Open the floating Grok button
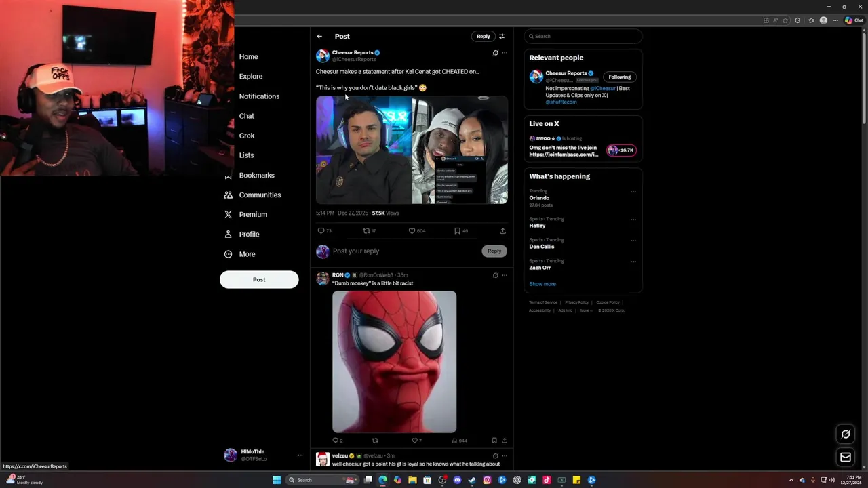Viewport: 868px width, 488px height. coord(846,434)
